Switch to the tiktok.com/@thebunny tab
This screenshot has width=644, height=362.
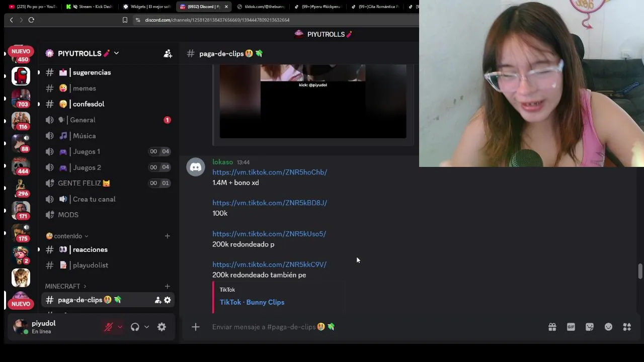[261, 7]
